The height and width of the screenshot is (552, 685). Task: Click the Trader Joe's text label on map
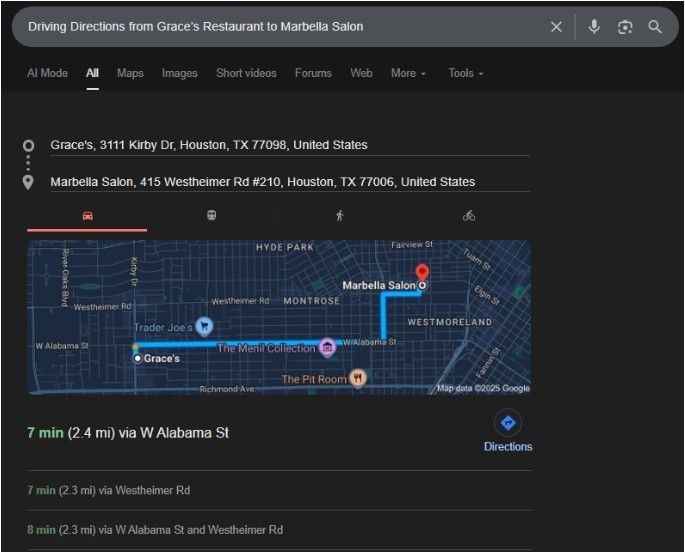163,328
